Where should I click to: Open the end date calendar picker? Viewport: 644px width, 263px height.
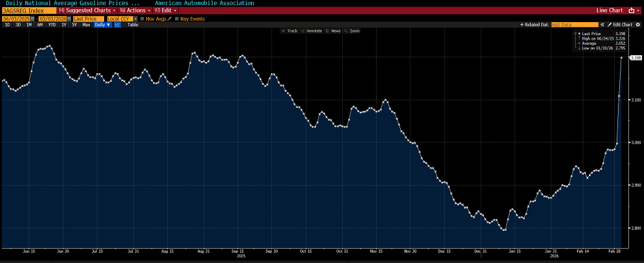(69, 19)
